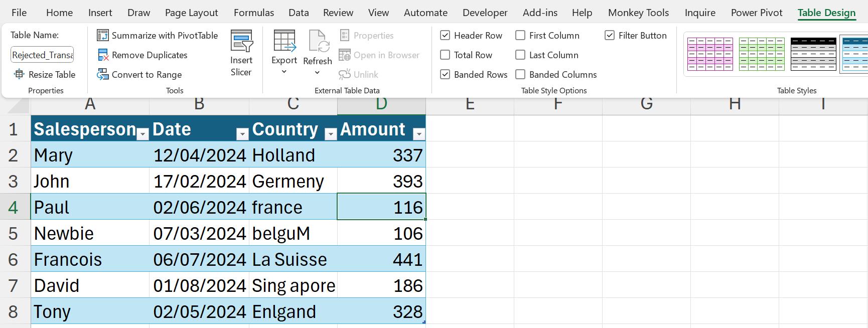This screenshot has width=868, height=328.
Task: Toggle the Filter Button checkbox
Action: point(610,35)
